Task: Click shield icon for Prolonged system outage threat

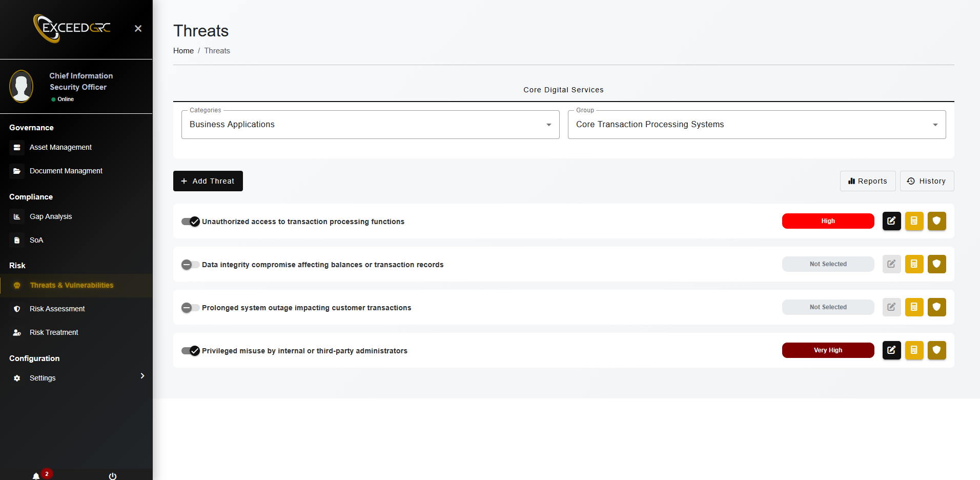Action: (x=936, y=307)
